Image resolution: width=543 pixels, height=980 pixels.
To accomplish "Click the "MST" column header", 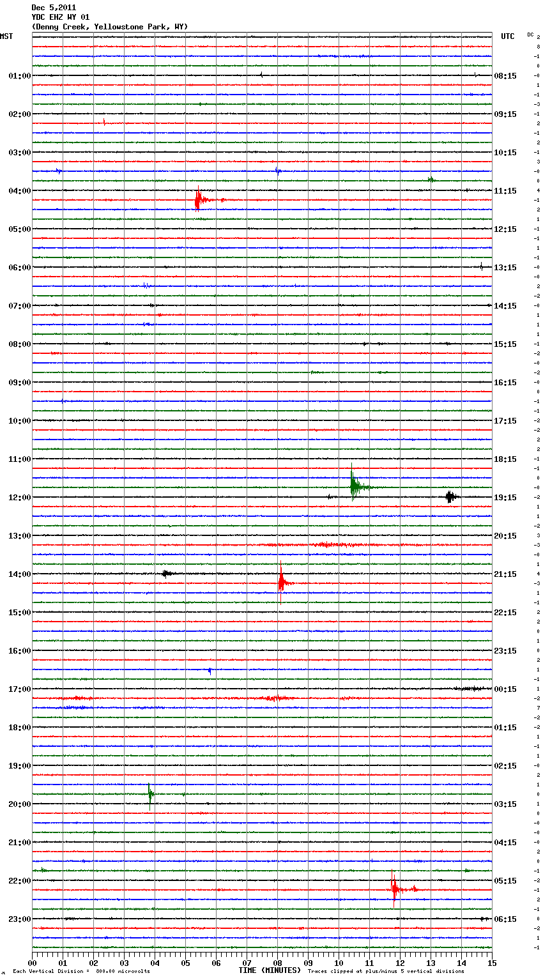I will [x=6, y=36].
